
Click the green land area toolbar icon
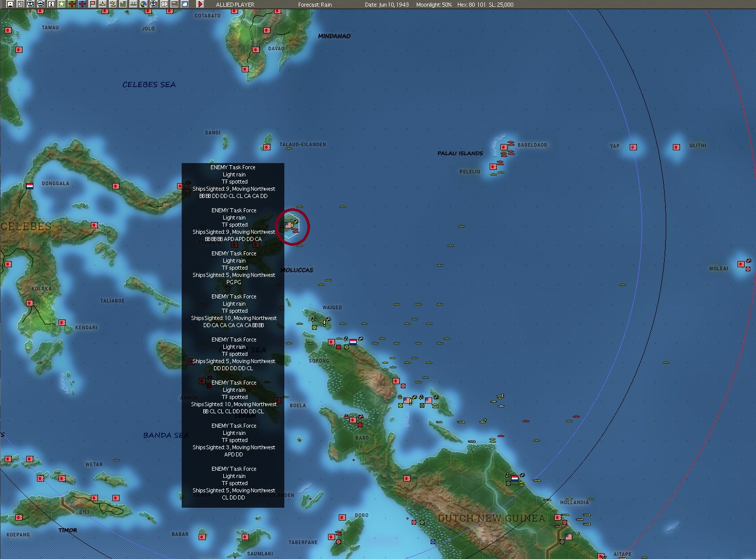pyautogui.click(x=123, y=4)
